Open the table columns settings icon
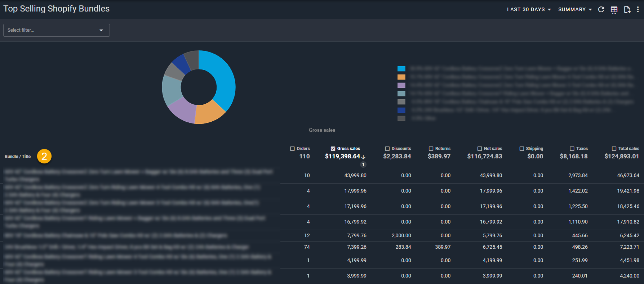Screen dimensions: 644x284 click(614, 10)
